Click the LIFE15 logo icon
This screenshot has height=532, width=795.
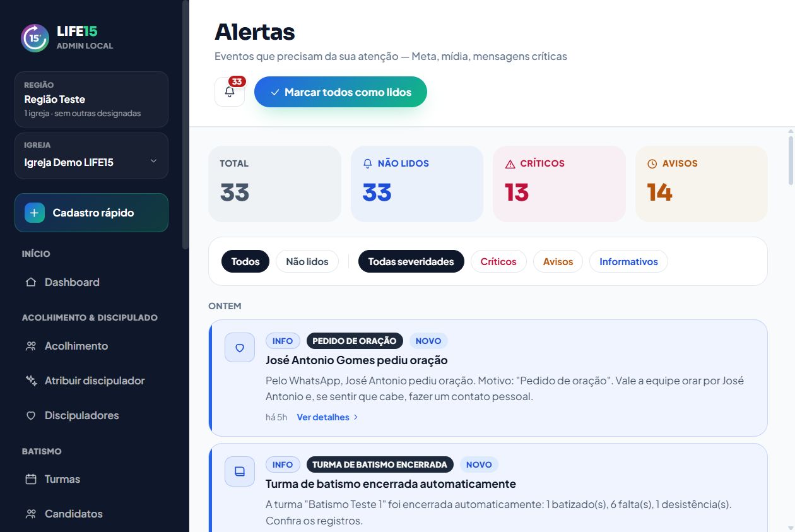(x=35, y=38)
